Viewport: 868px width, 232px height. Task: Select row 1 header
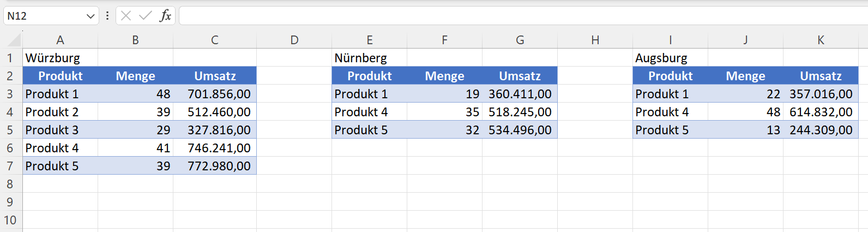[x=11, y=58]
